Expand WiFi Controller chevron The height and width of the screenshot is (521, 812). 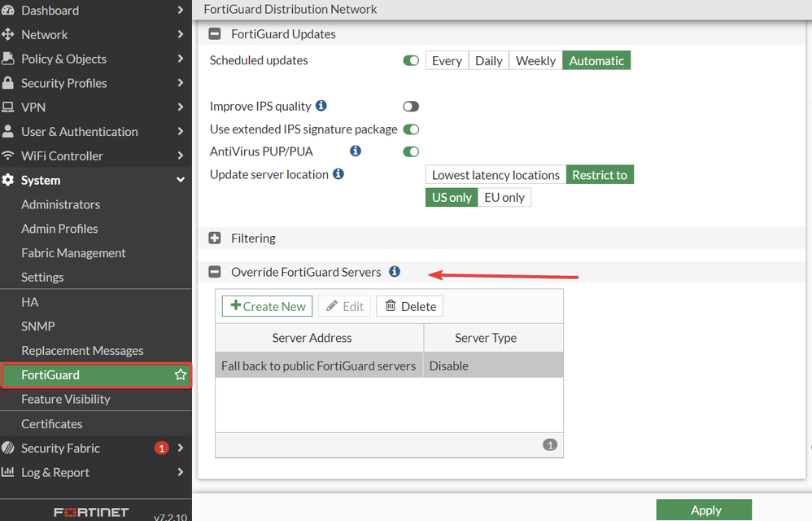pyautogui.click(x=180, y=155)
